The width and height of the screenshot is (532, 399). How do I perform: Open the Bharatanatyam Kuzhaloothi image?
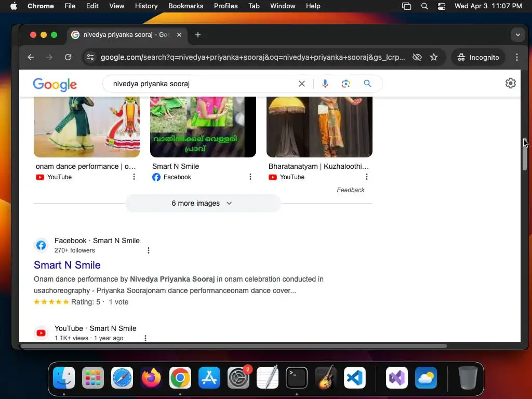[320, 127]
